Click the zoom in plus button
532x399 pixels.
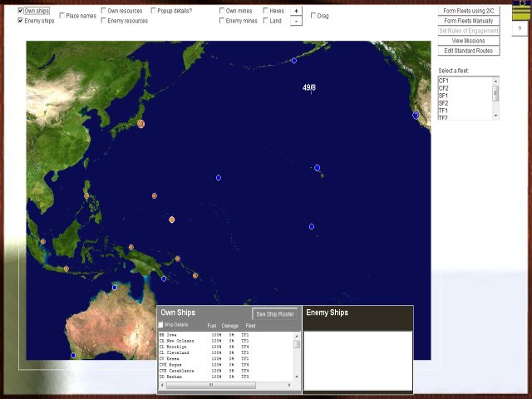pos(296,11)
